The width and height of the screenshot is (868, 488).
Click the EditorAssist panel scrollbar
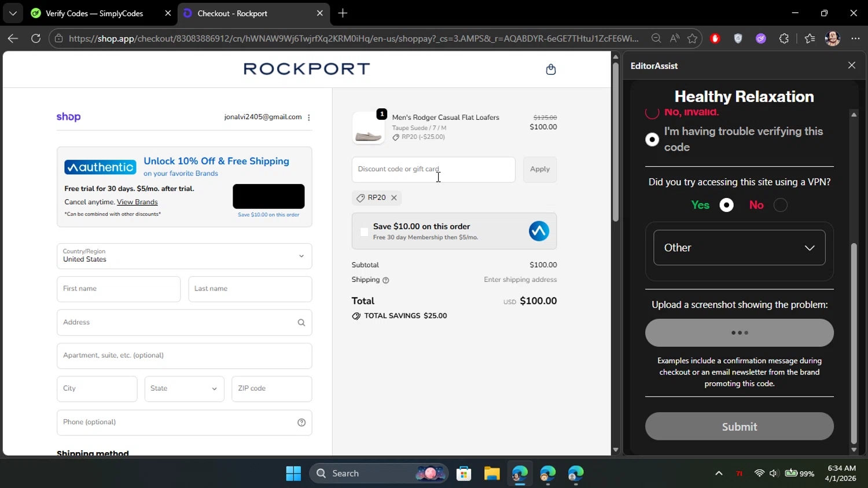click(854, 343)
